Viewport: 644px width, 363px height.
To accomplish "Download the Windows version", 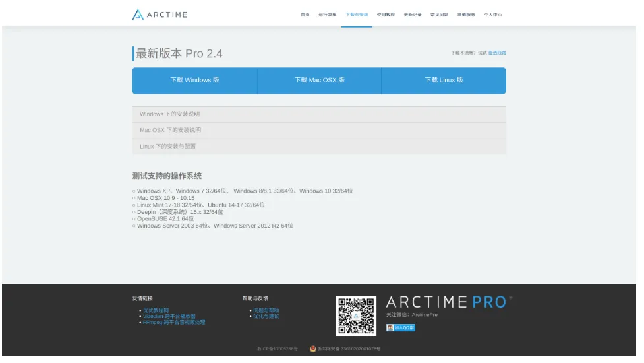I will tap(194, 81).
